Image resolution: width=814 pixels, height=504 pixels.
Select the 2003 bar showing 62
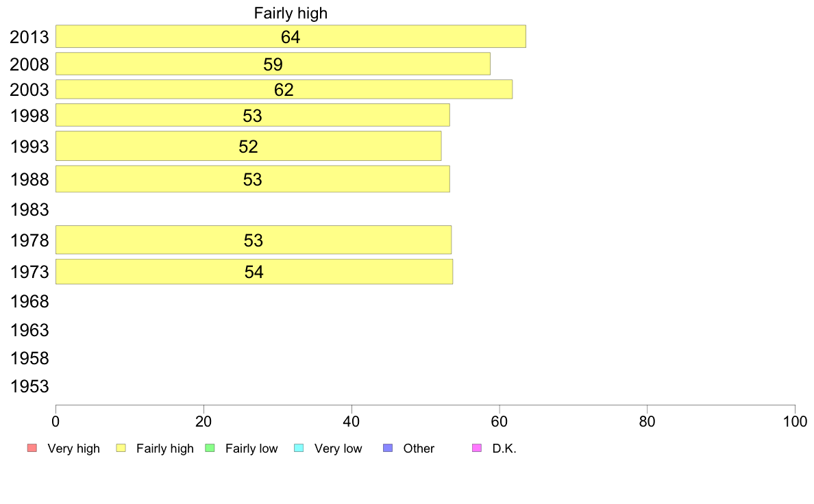point(284,89)
